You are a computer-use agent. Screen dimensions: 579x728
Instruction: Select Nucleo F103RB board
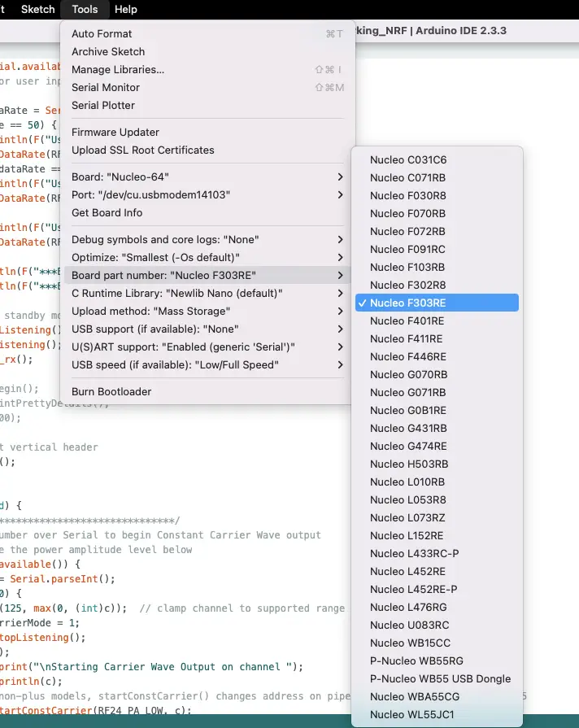[437, 267]
